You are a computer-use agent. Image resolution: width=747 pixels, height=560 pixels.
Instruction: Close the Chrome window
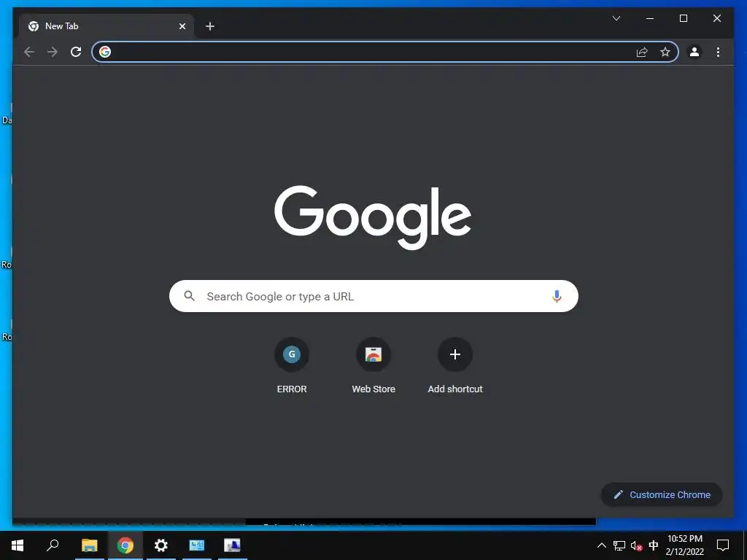tap(716, 18)
